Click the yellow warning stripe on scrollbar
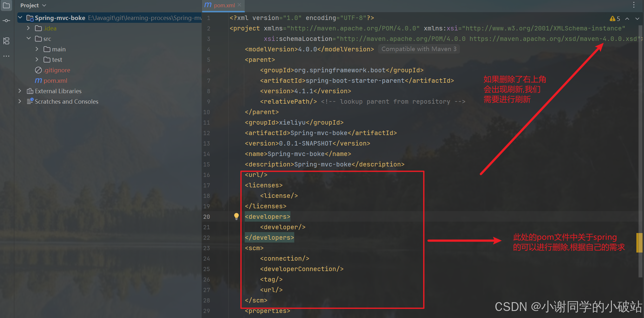The height and width of the screenshot is (318, 644). coord(639,243)
